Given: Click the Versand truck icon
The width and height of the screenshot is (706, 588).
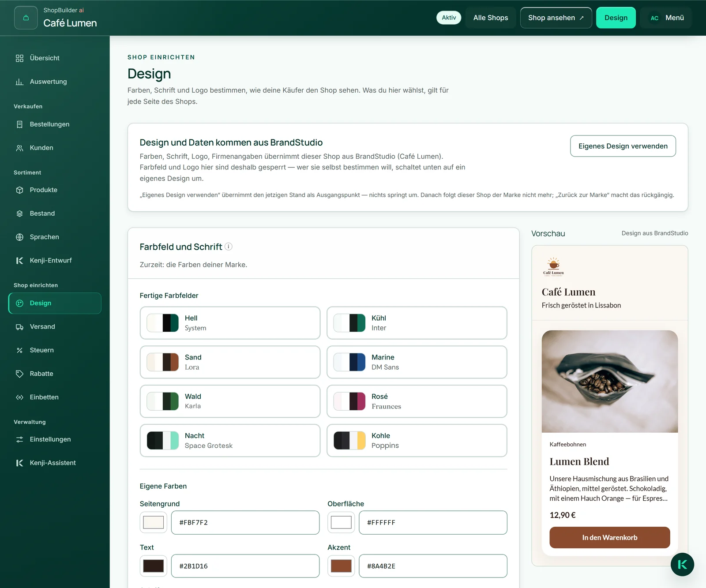Looking at the screenshot, I should pos(19,327).
